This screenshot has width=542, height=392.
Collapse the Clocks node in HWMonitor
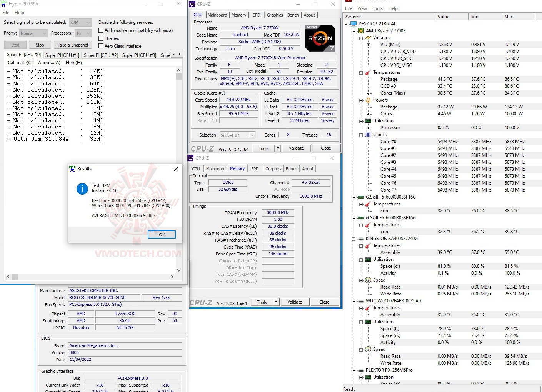361,135
